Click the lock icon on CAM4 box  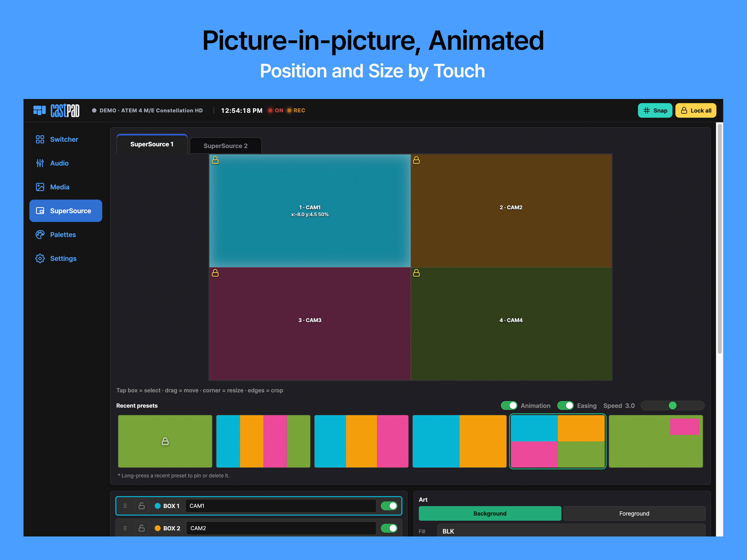coord(416,273)
